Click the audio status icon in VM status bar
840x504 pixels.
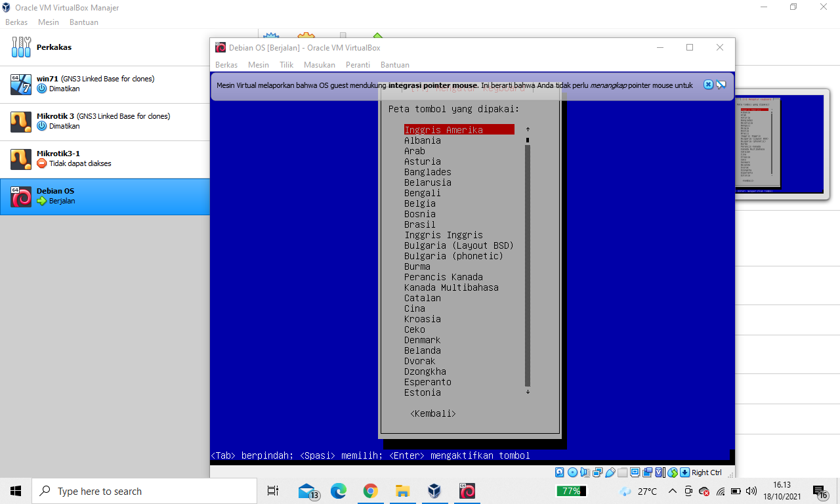585,472
